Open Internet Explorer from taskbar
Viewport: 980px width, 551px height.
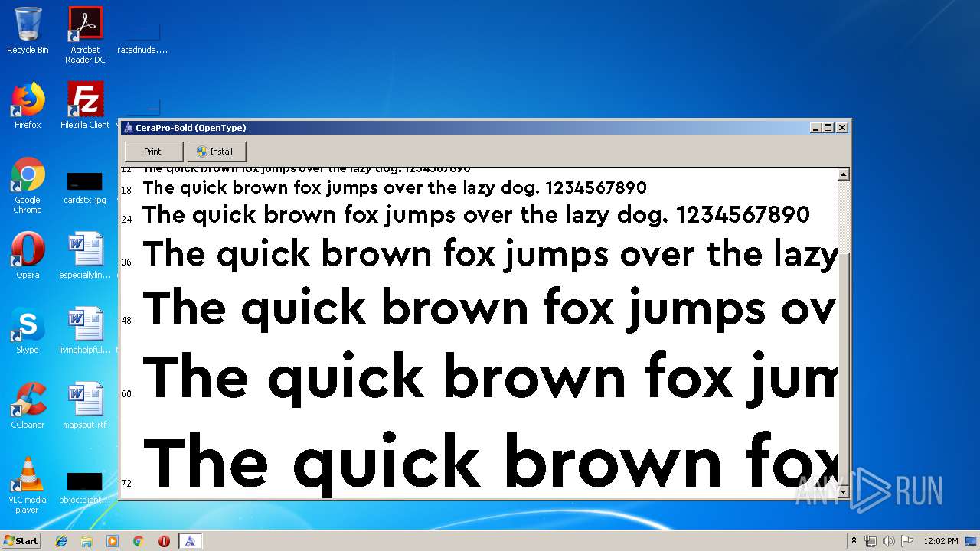[x=61, y=541]
